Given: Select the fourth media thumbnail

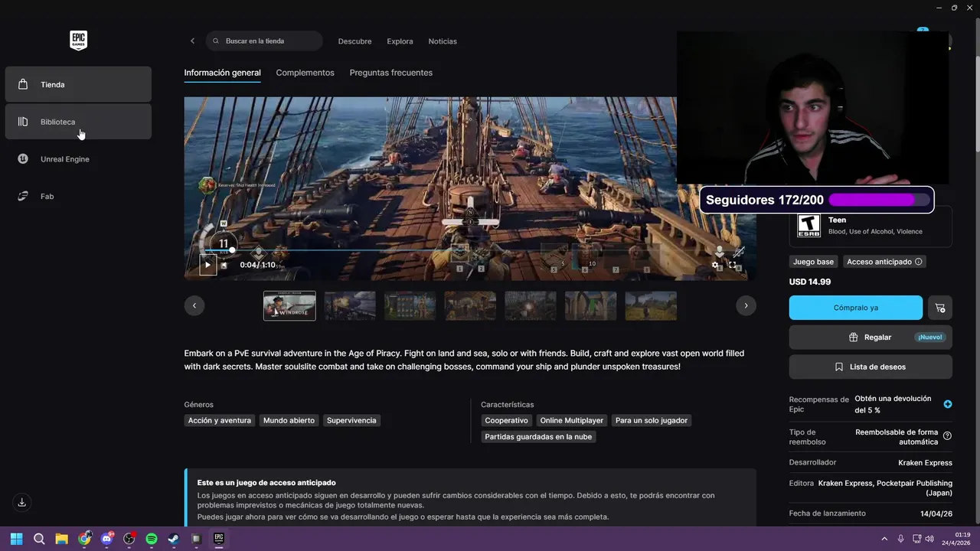Looking at the screenshot, I should click(x=470, y=305).
